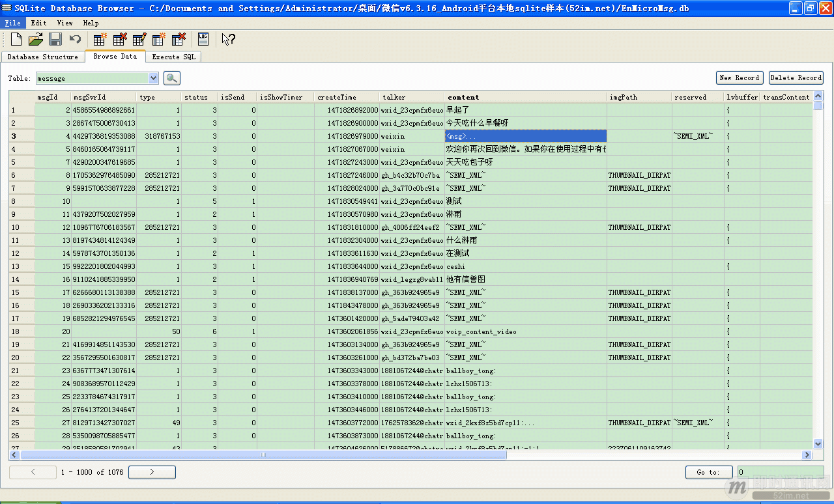Save the current database
This screenshot has height=504, width=834.
coord(55,38)
